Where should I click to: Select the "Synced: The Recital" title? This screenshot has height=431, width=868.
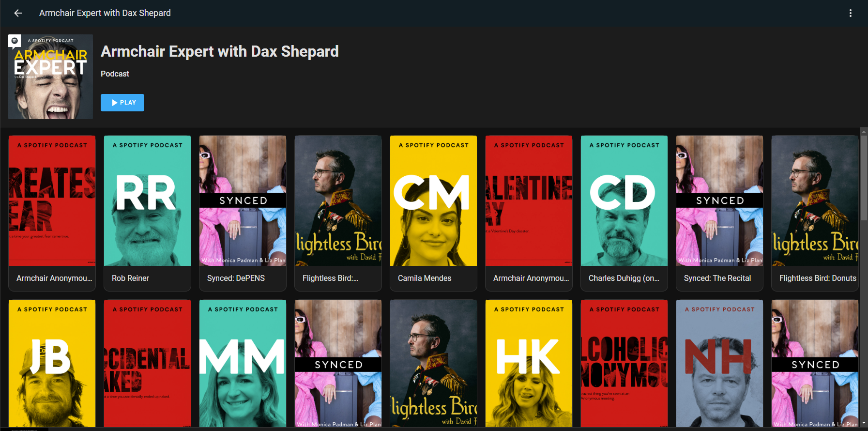pos(717,278)
